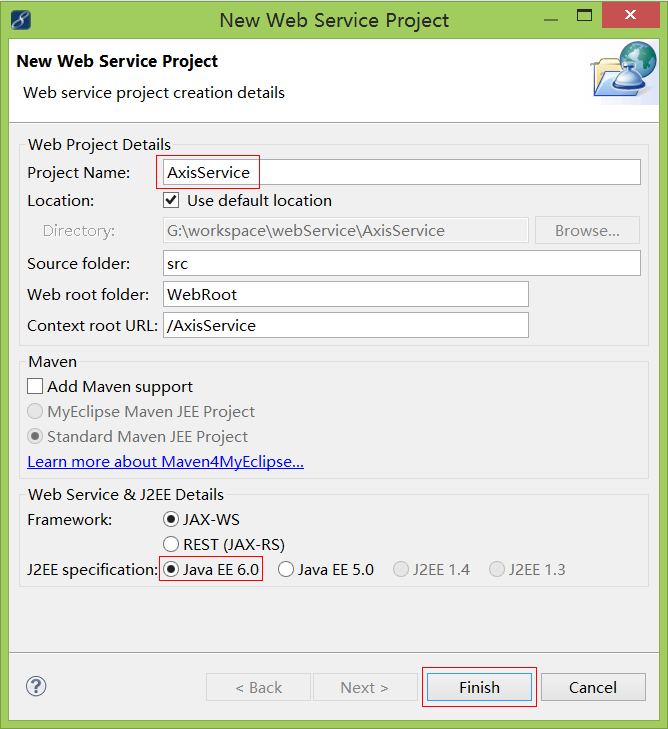
Task: Select Standard Maven JEE Project radio
Action: (x=35, y=437)
